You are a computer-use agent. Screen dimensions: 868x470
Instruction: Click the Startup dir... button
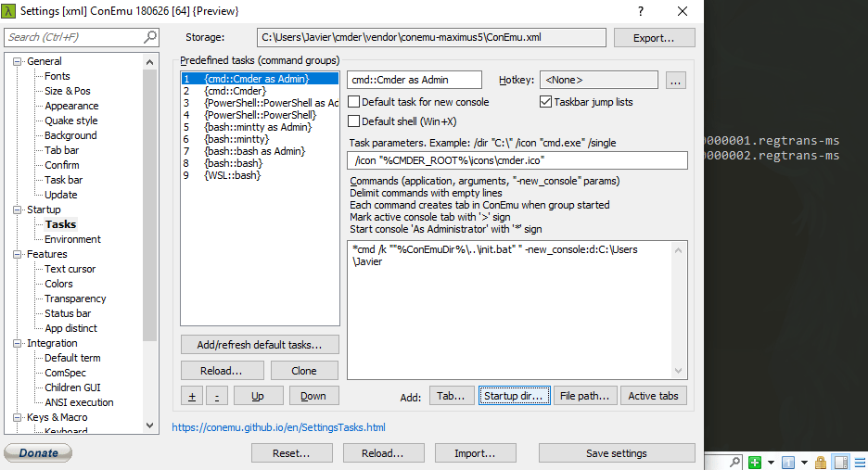[x=515, y=396]
